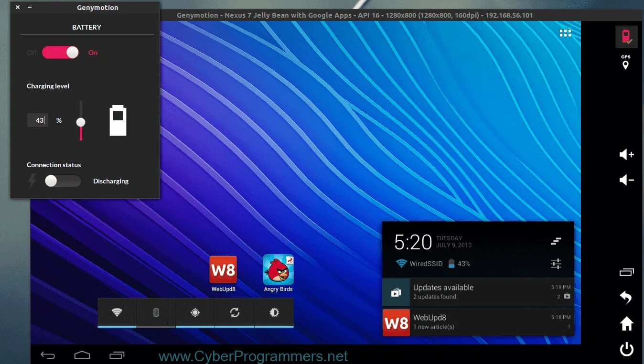Screen dimensions: 644x364
Task: Tap the auto-sync tile in quick settings
Action: click(x=234, y=313)
